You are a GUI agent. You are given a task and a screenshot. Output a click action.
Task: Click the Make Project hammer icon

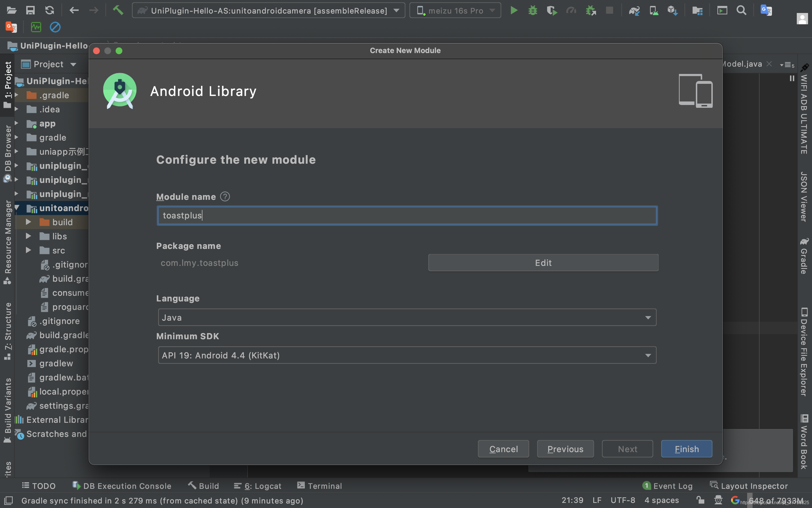pos(118,10)
